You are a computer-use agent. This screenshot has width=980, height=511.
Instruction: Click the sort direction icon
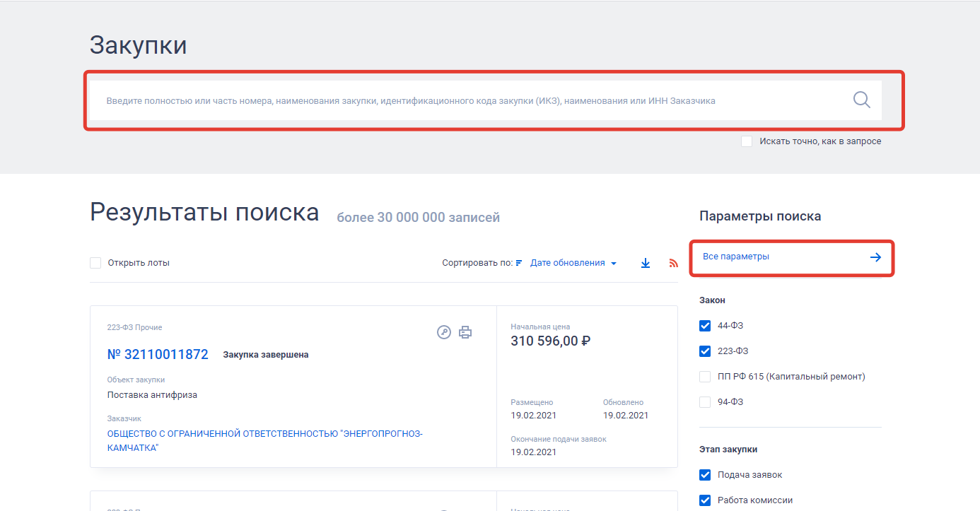point(519,263)
